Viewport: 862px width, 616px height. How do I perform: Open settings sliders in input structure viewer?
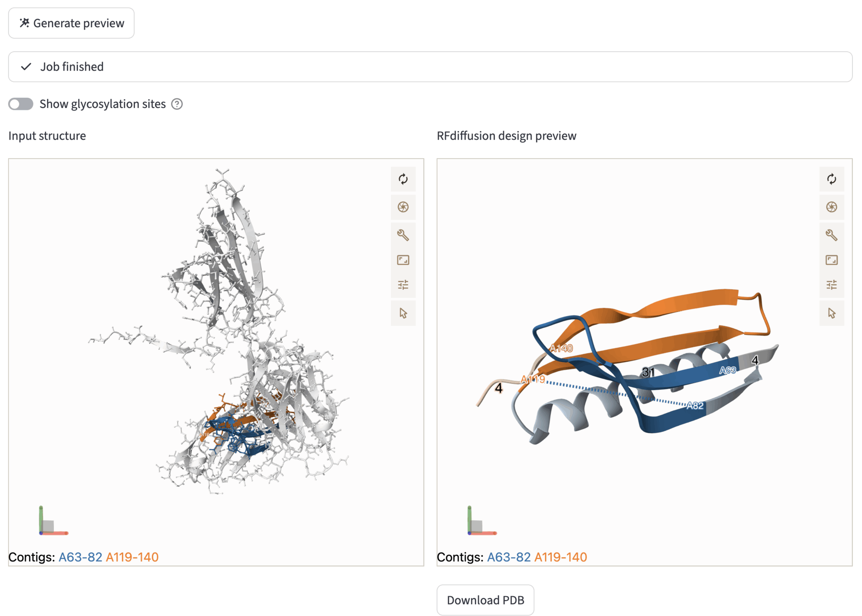pyautogui.click(x=403, y=285)
